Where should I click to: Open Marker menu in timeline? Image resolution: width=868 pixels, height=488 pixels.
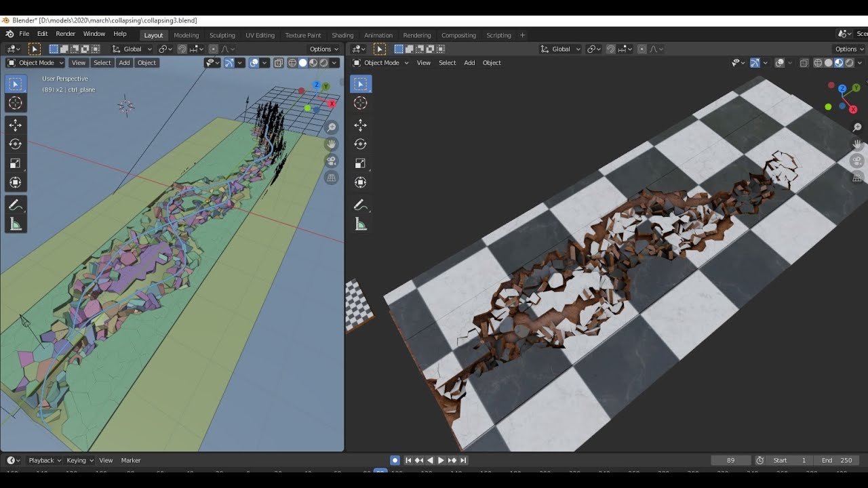tap(131, 460)
